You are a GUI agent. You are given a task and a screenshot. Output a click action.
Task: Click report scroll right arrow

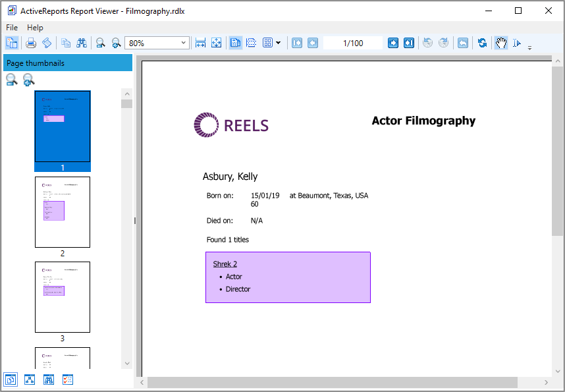[x=547, y=382]
